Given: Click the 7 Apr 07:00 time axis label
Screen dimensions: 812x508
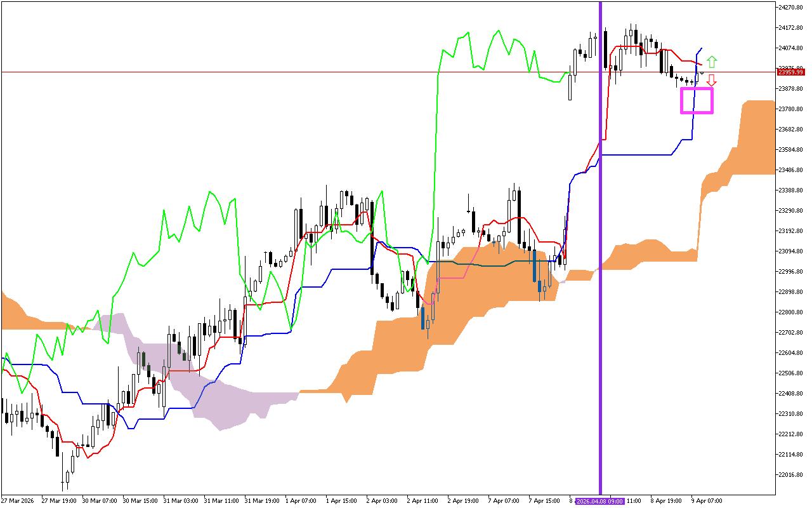Looking at the screenshot, I should [x=504, y=501].
